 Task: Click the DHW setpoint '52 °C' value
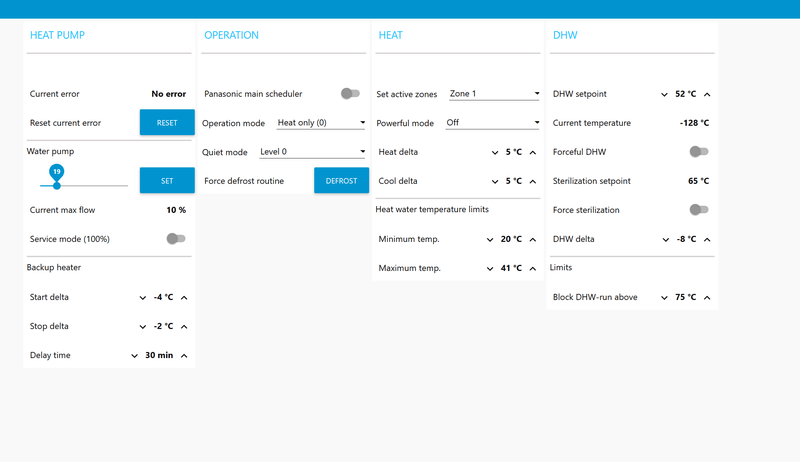point(685,94)
